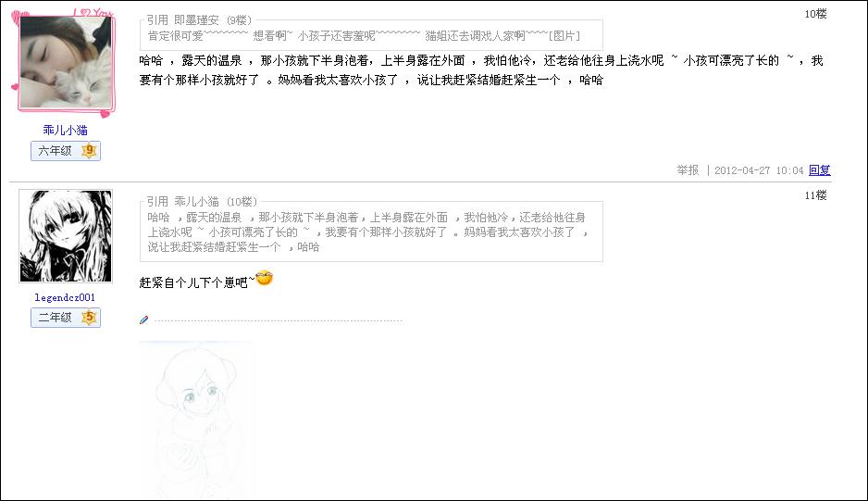Click the timestamp 2012-04-27 10:04
This screenshot has height=501, width=868.
[x=759, y=170]
